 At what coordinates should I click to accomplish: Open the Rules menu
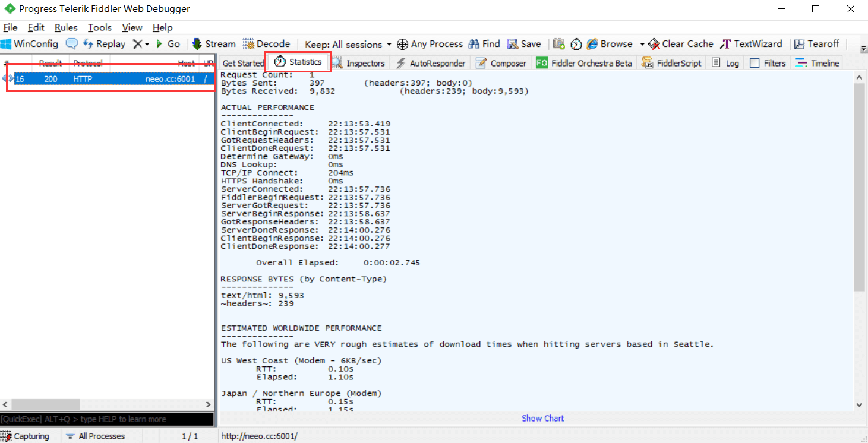(66, 27)
